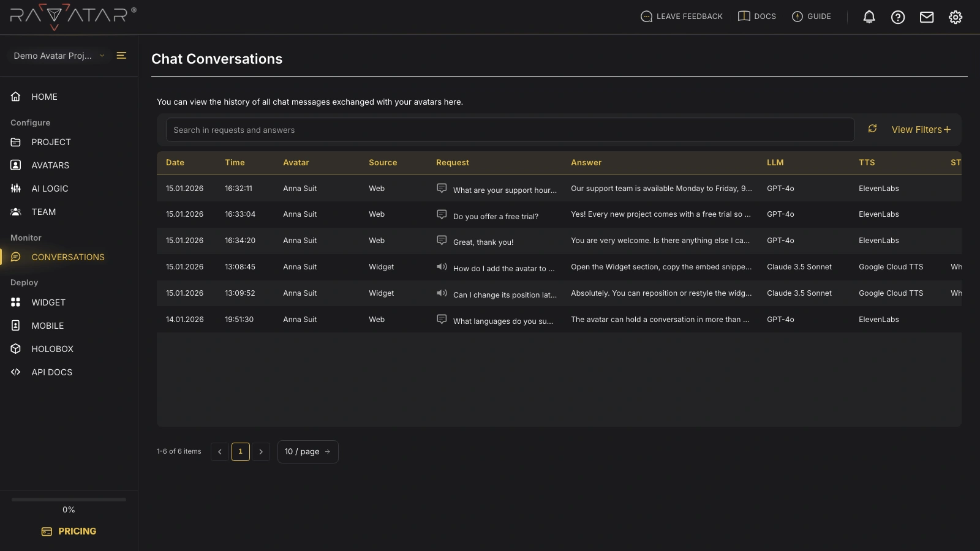Viewport: 980px width, 551px height.
Task: Open the mail envelope icon
Action: [926, 17]
